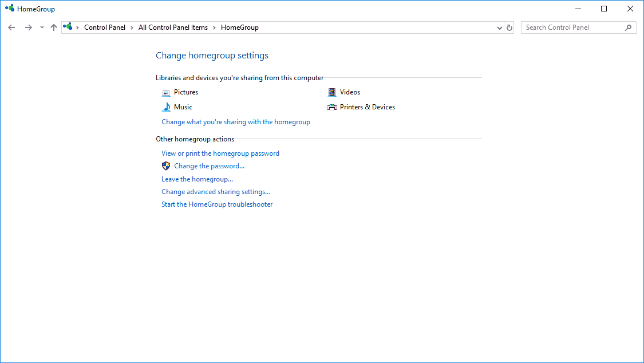Image resolution: width=644 pixels, height=363 pixels.
Task: Click the Videos library icon
Action: [332, 92]
